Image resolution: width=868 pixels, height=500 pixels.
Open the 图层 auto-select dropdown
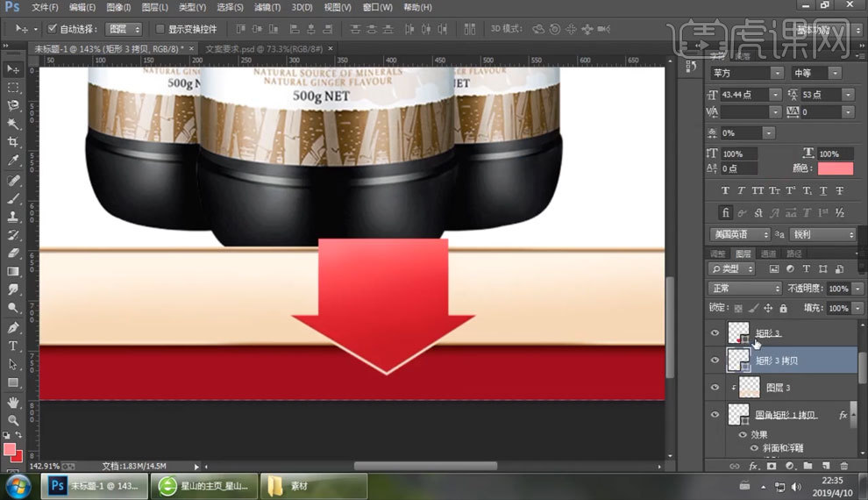(124, 29)
